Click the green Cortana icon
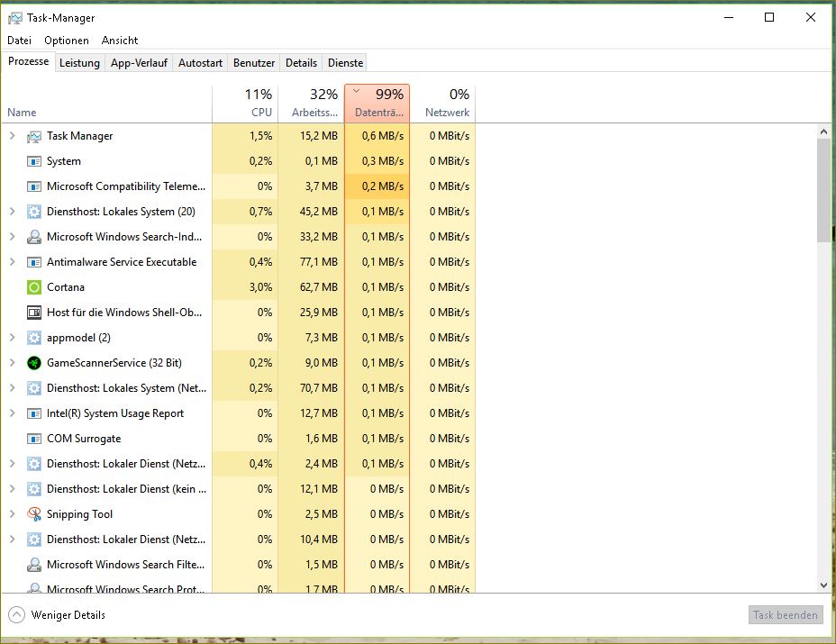Screen dimensions: 836x644 [34, 287]
